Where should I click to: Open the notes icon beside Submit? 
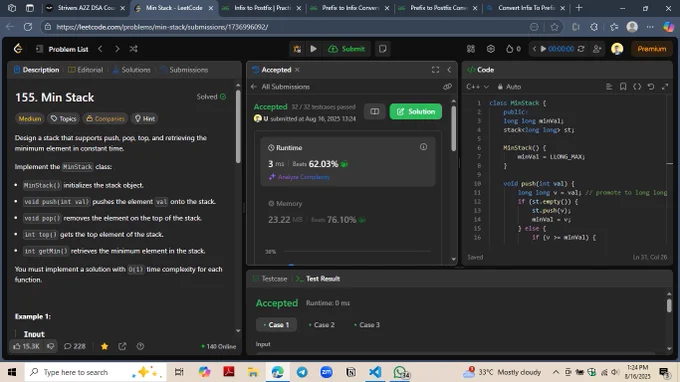click(382, 49)
